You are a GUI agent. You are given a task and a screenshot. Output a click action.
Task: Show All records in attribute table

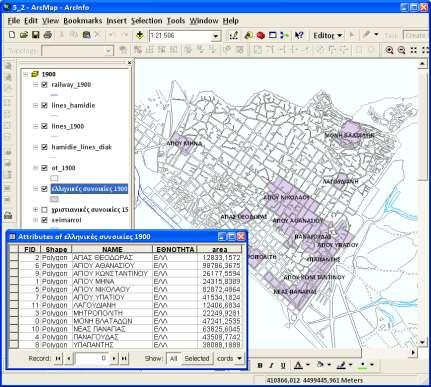[x=173, y=359]
